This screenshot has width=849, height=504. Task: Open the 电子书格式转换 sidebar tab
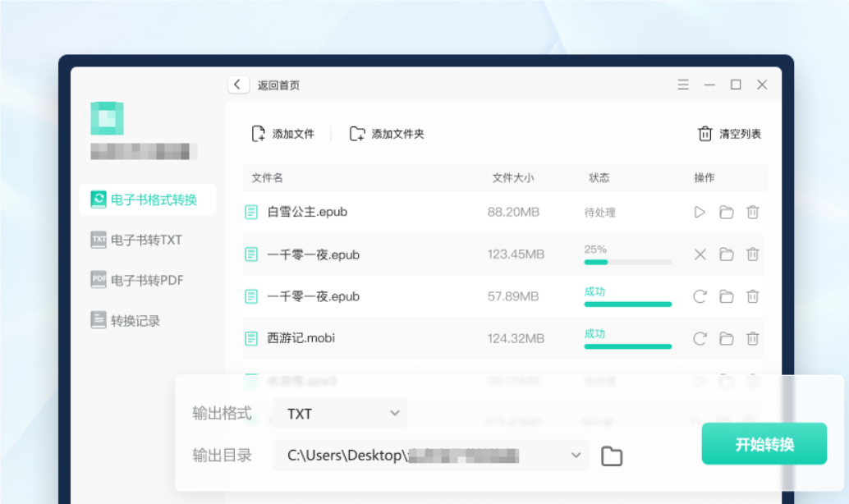148,199
